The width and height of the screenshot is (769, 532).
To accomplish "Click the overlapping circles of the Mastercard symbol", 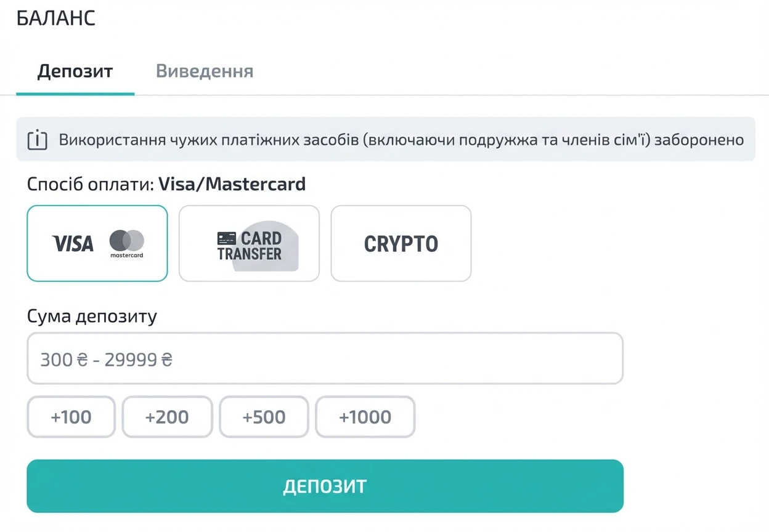I will pos(126,239).
